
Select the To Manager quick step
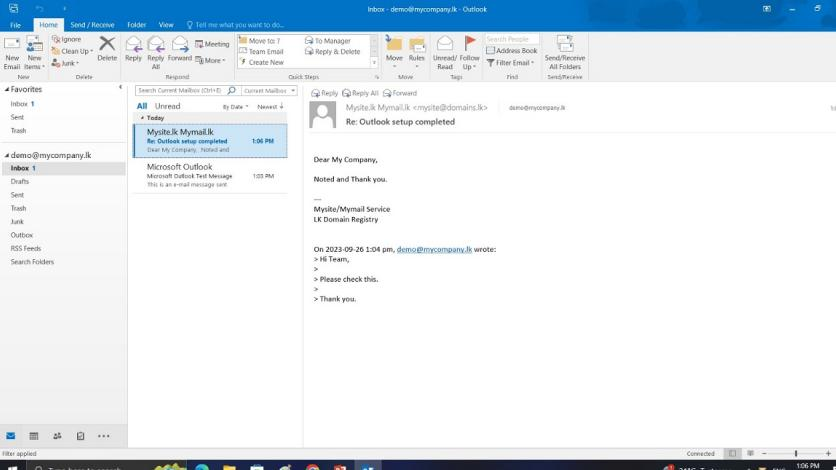(x=328, y=40)
